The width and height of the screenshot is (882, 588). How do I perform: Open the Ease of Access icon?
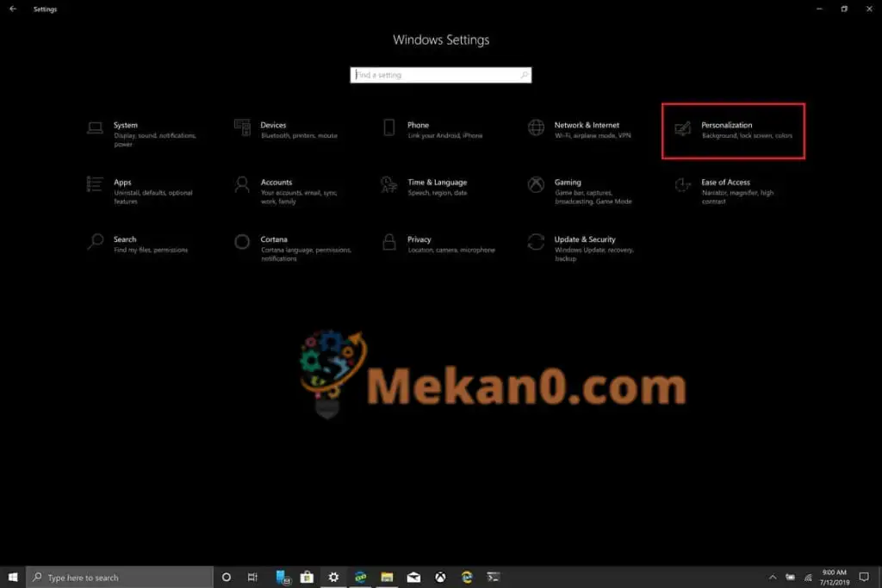(682, 184)
